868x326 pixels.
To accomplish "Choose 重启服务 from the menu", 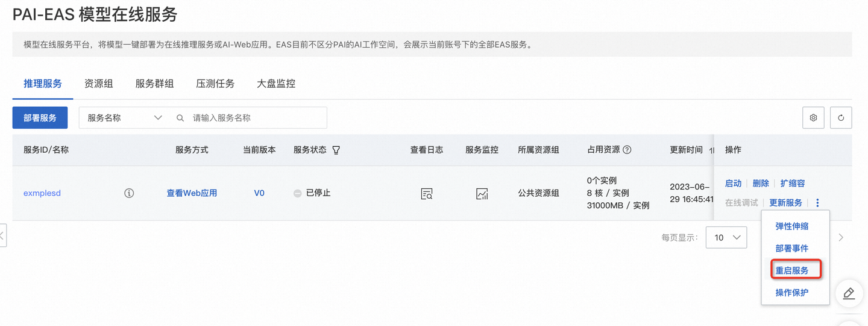I will (x=792, y=270).
